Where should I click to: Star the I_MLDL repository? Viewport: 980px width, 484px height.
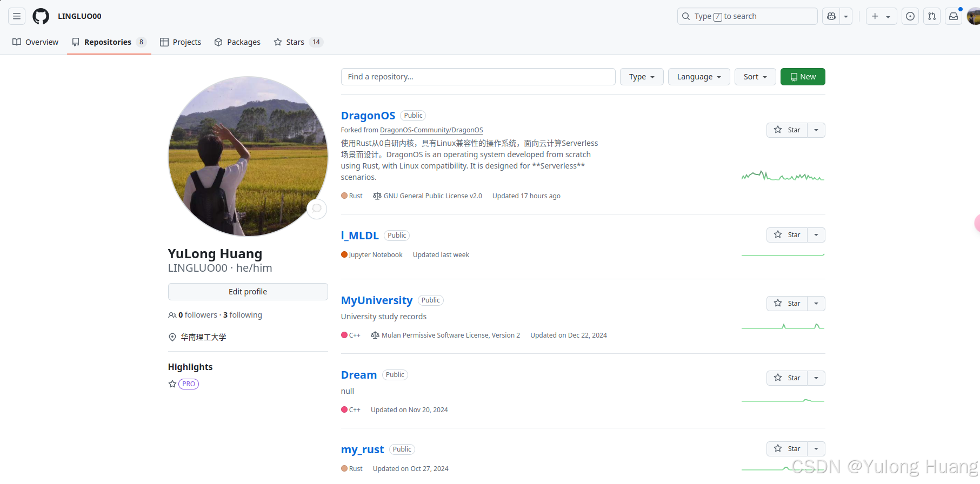787,235
